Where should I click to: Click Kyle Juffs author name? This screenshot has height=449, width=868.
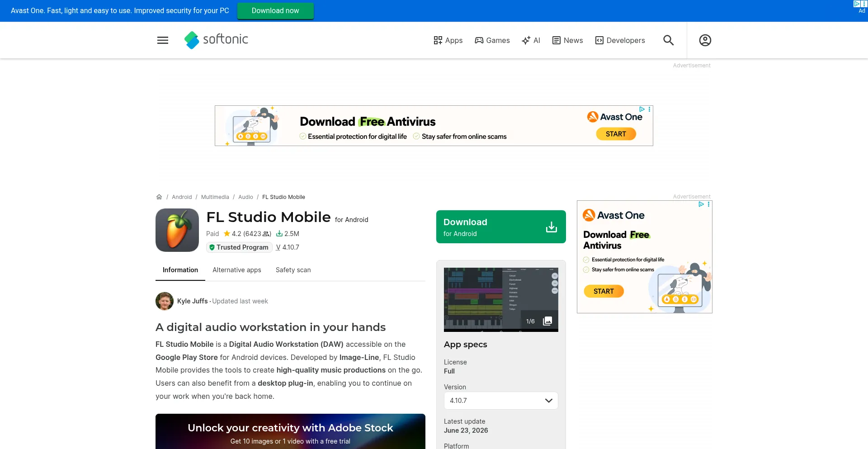(193, 301)
